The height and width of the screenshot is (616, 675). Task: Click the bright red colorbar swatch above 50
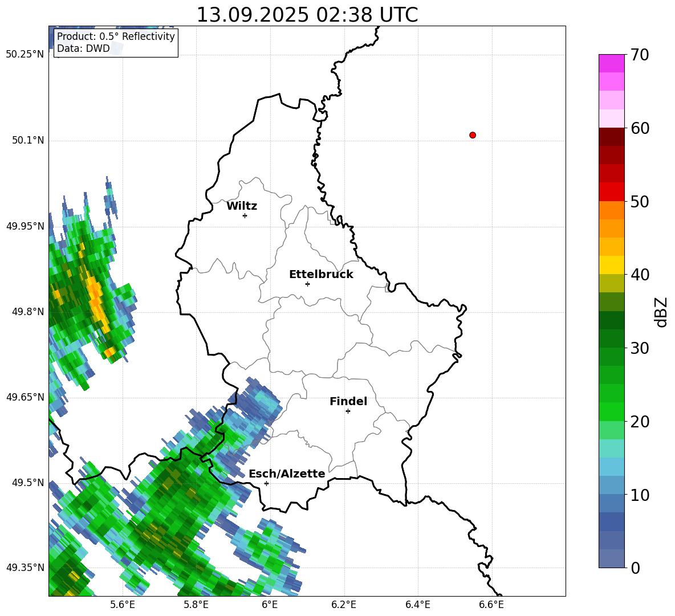pos(611,192)
